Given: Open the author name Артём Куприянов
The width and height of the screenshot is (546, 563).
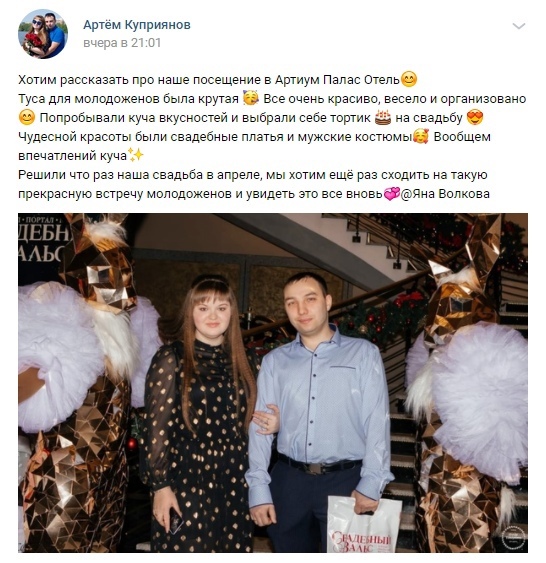Looking at the screenshot, I should 137,25.
